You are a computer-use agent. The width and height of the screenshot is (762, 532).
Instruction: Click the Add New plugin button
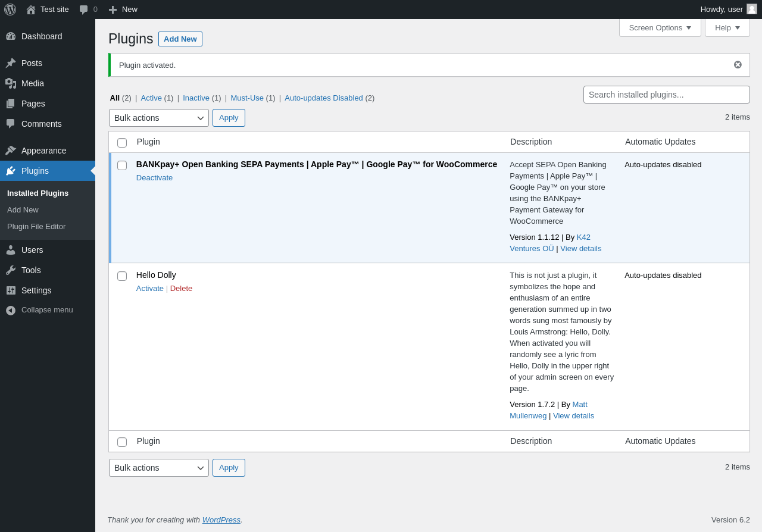[x=180, y=39]
